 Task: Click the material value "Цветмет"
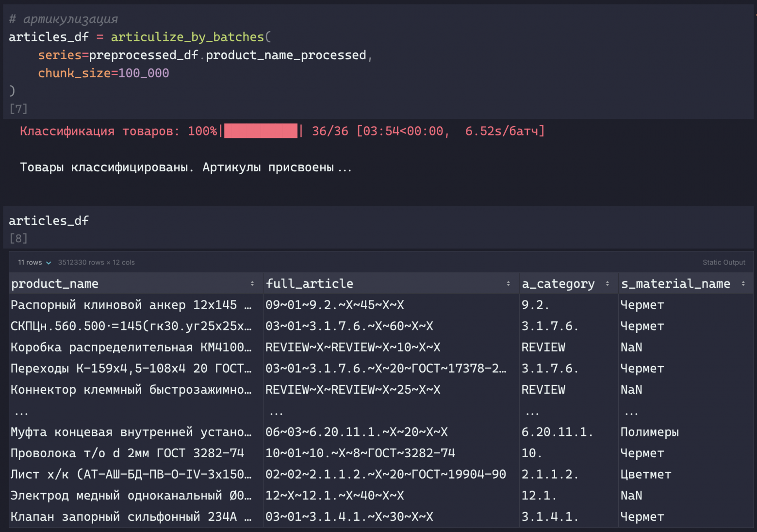pyautogui.click(x=646, y=474)
